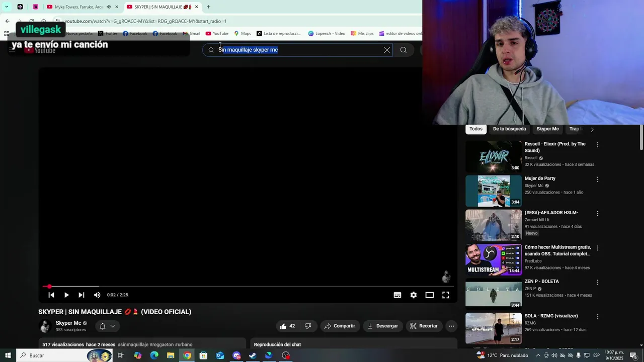Image resolution: width=644 pixels, height=362 pixels.
Task: Open options menu for Multistream tutorial video
Action: point(598,248)
